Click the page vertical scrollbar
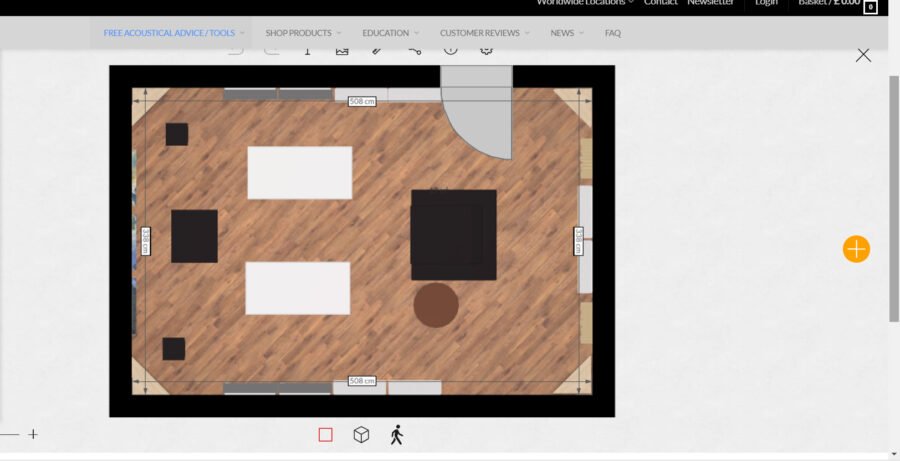The height and width of the screenshot is (461, 900). pos(894,198)
